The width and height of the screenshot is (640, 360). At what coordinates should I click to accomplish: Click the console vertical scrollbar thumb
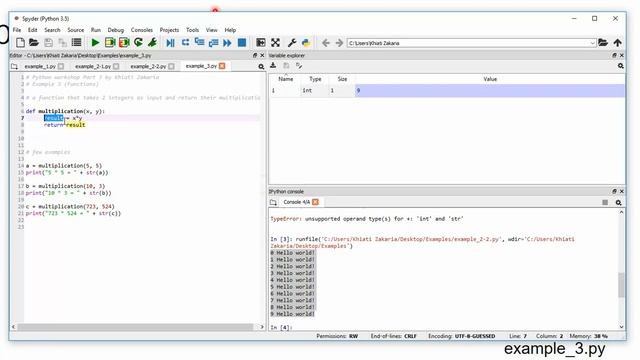pos(621,285)
